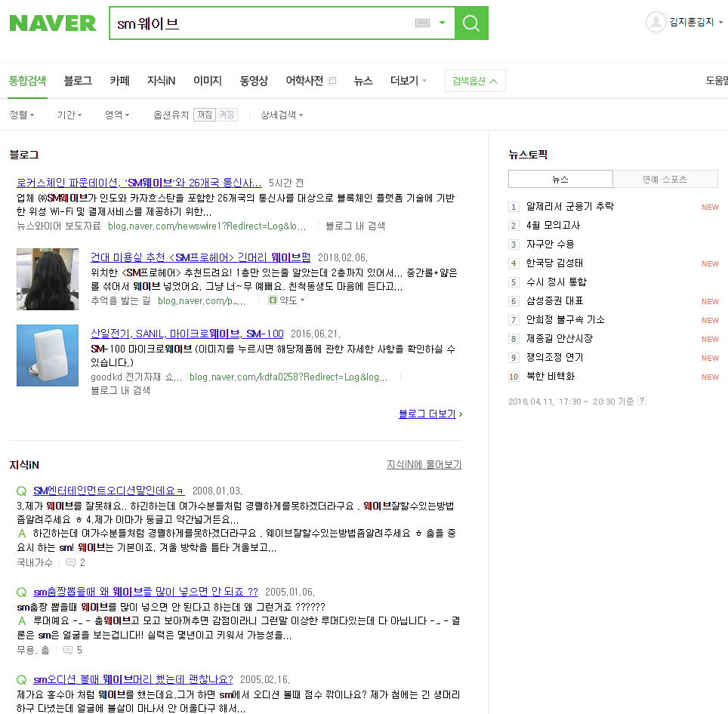Click the new-window icon next to 어학사전
The height and width of the screenshot is (714, 728).
pos(332,81)
